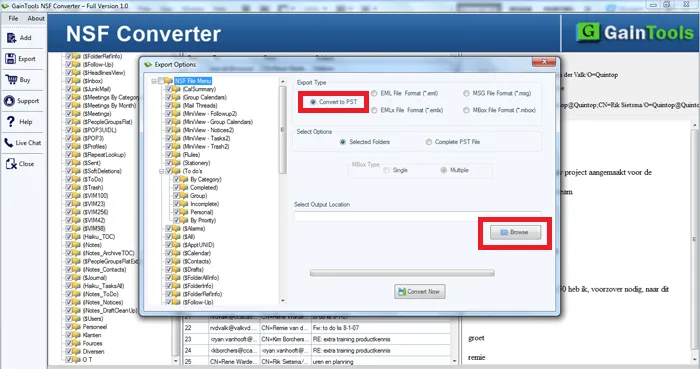Choose MSG File Format (*.msg) option

point(466,93)
